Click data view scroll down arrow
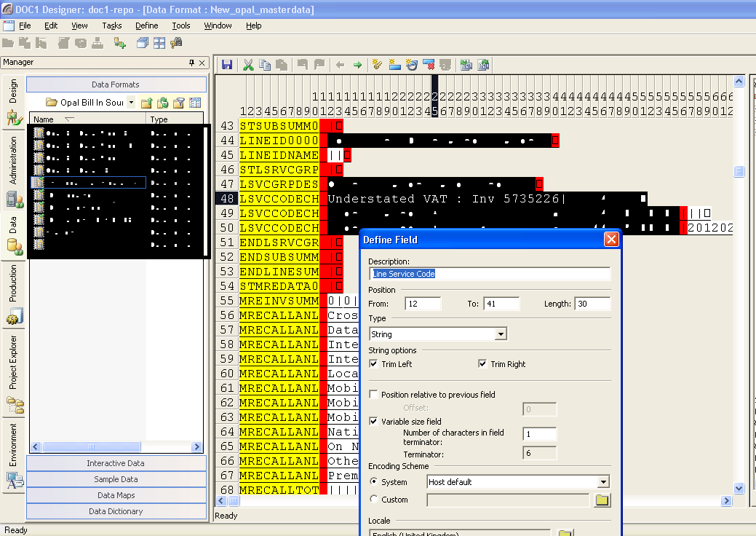 click(x=739, y=488)
